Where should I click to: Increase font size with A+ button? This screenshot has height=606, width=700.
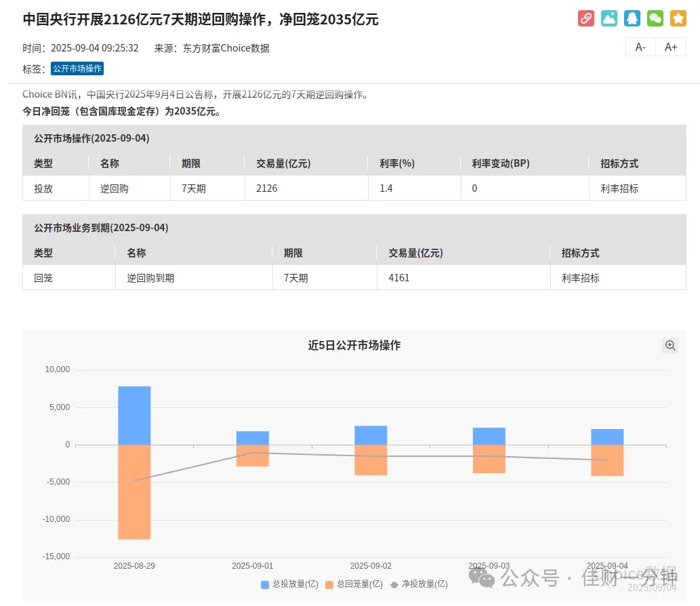point(671,47)
